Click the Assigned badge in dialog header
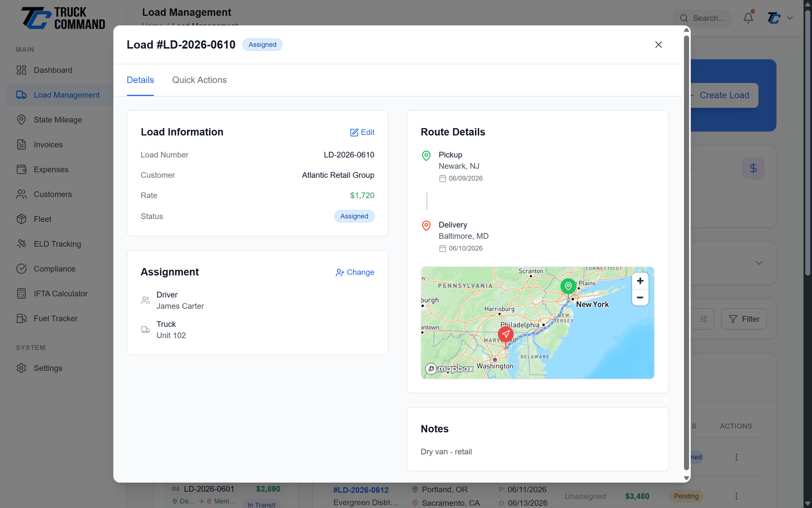Screen dimensions: 812x508 coord(262,44)
